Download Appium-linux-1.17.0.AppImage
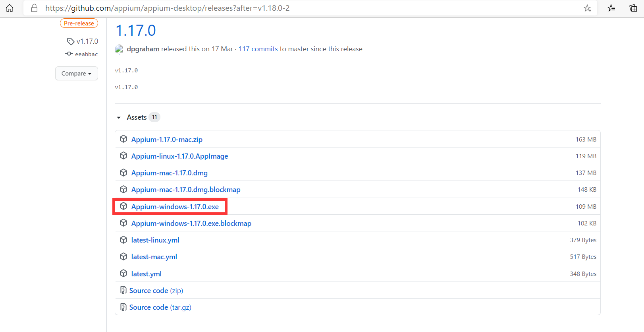 (180, 156)
